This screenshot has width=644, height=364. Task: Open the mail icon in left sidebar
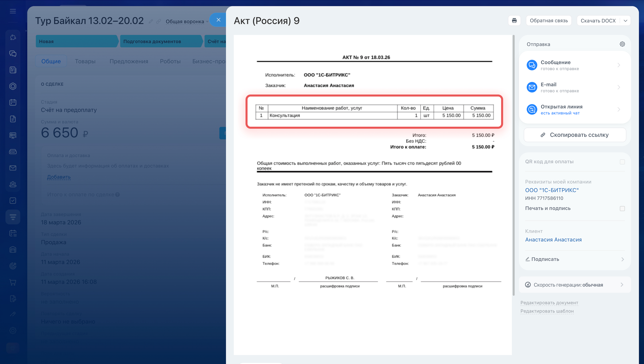click(13, 168)
